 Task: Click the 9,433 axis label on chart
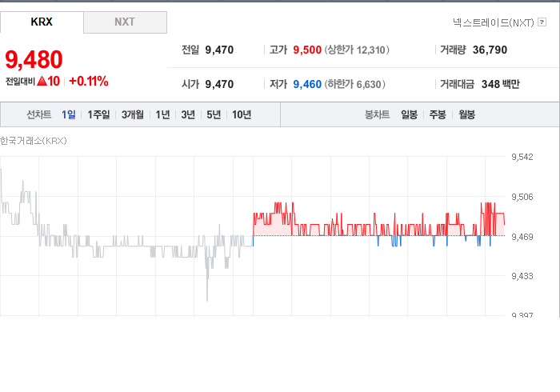pyautogui.click(x=522, y=276)
